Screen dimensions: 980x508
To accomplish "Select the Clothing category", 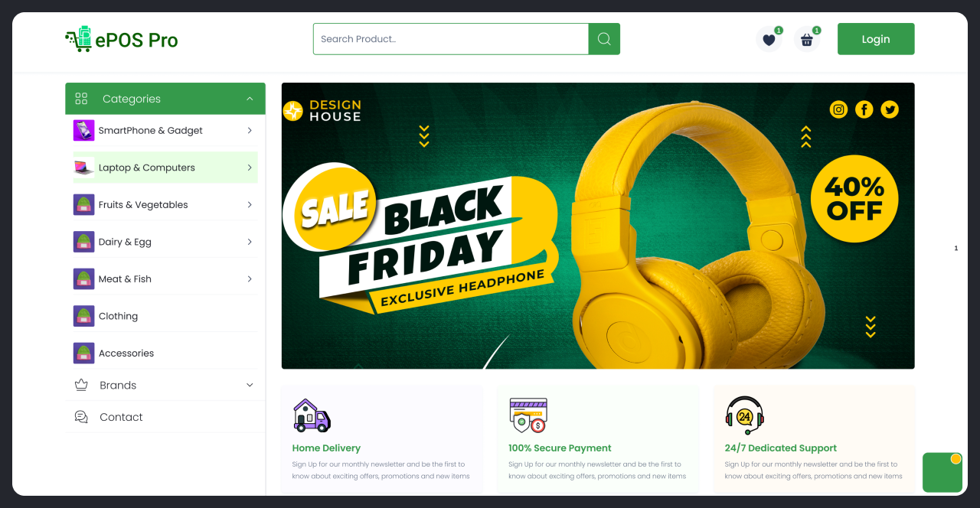I will point(165,316).
